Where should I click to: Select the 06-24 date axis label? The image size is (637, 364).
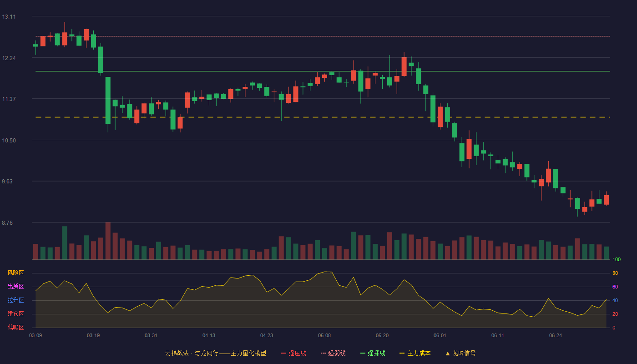pos(556,335)
